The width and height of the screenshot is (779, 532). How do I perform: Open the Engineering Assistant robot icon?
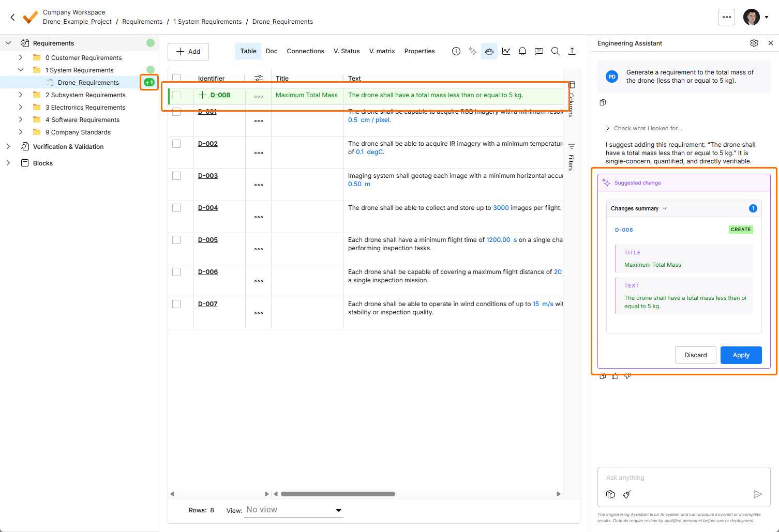coord(489,51)
